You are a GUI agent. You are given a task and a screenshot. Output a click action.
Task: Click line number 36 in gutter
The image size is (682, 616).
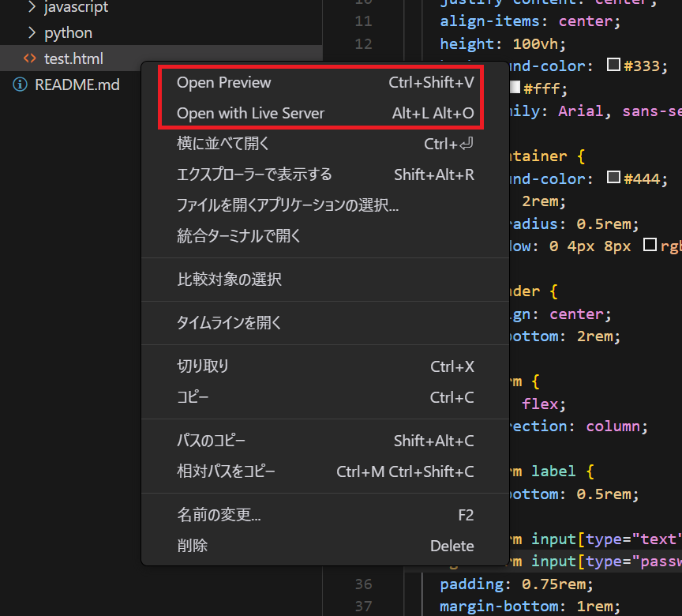click(364, 584)
